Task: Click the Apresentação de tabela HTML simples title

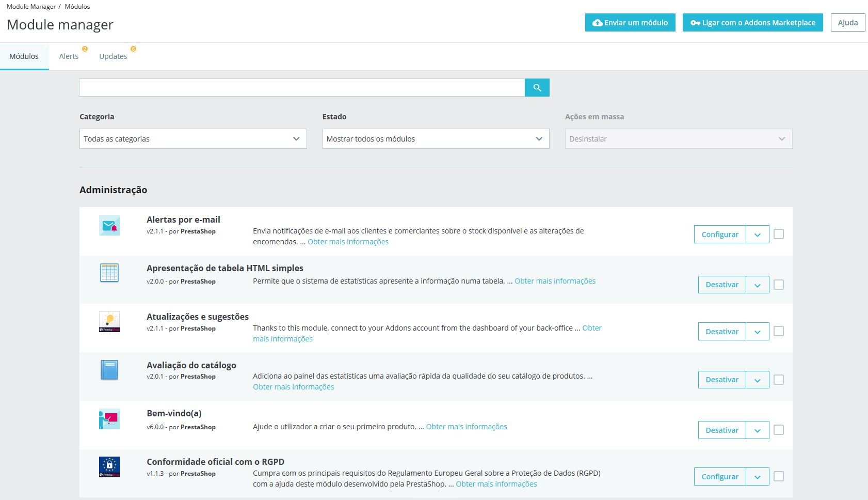Action: [x=225, y=268]
